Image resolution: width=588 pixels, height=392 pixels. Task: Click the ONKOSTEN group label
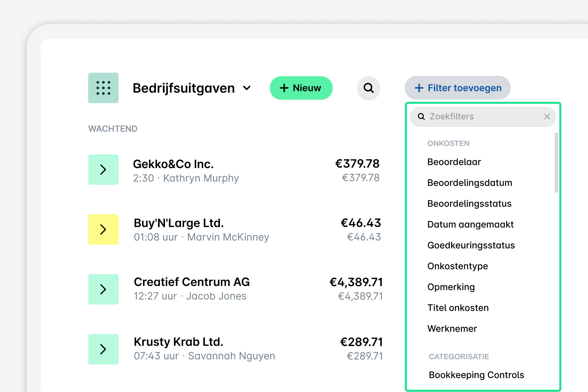tap(448, 143)
